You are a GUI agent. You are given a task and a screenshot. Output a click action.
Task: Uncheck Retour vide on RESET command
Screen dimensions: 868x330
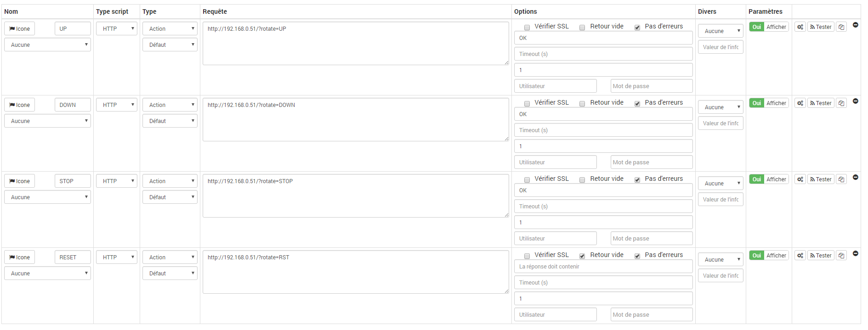(582, 256)
